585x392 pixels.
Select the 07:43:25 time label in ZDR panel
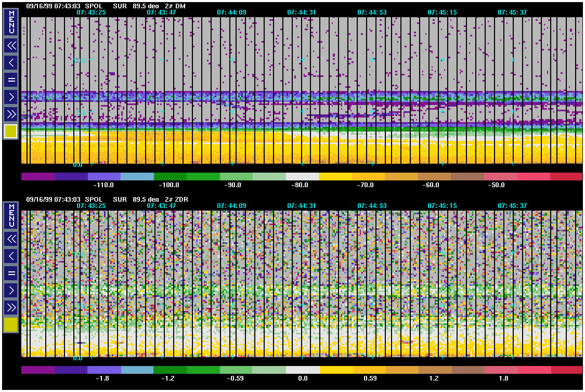pos(91,205)
